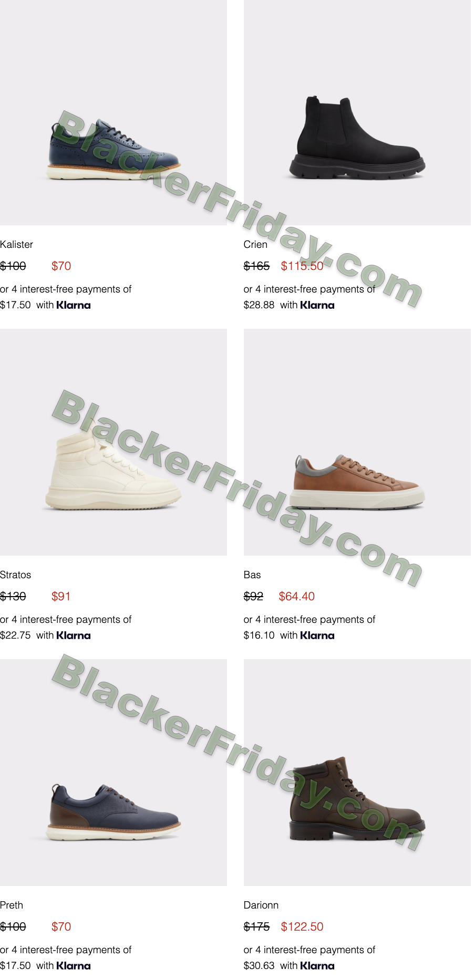Click the Preth product name
This screenshot has width=474, height=980.
12,905
